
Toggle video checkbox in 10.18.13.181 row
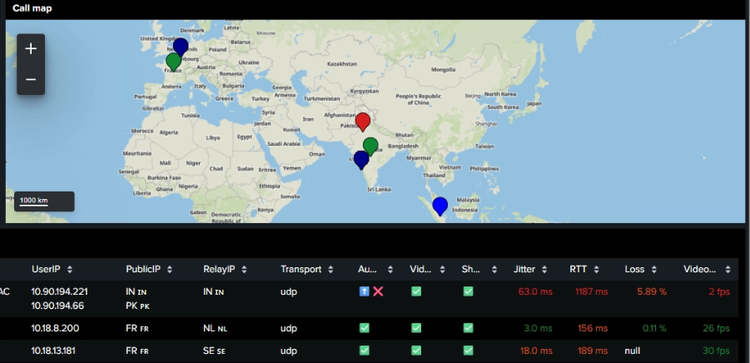click(x=416, y=351)
